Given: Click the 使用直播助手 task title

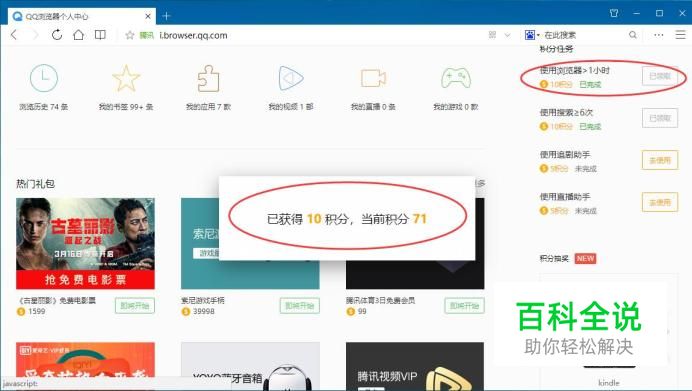Looking at the screenshot, I should (x=565, y=196).
